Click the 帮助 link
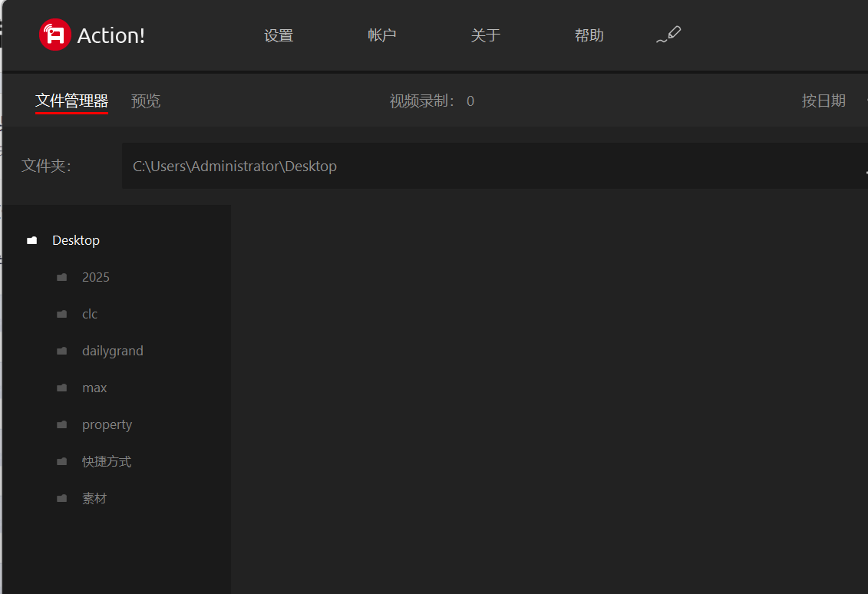 click(x=589, y=35)
